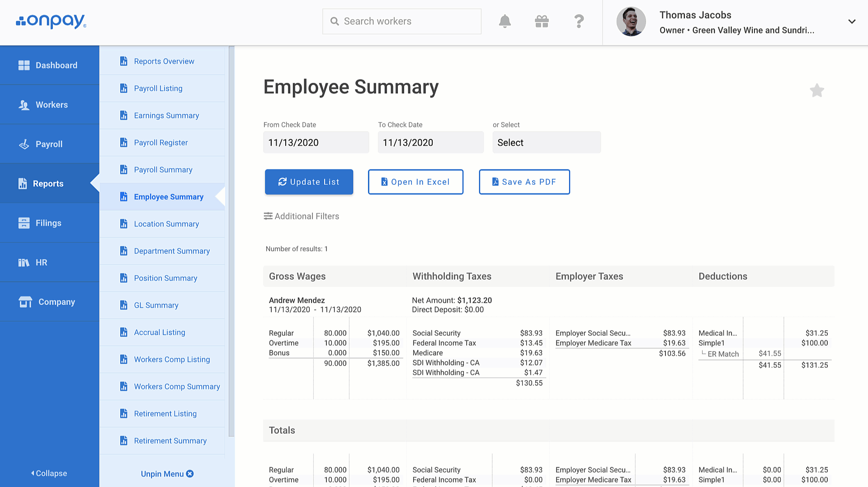Open notifications bell icon
Screen dimensions: 868x487
[505, 21]
